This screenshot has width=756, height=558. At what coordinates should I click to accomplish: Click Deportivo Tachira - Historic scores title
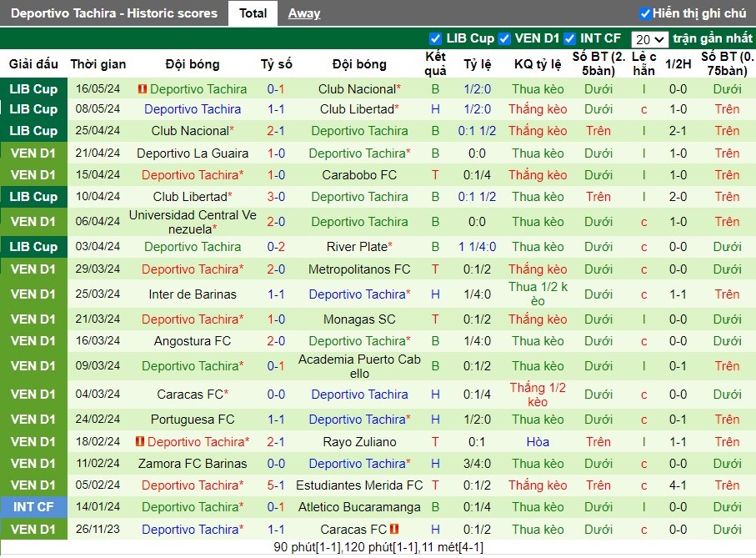pyautogui.click(x=114, y=13)
